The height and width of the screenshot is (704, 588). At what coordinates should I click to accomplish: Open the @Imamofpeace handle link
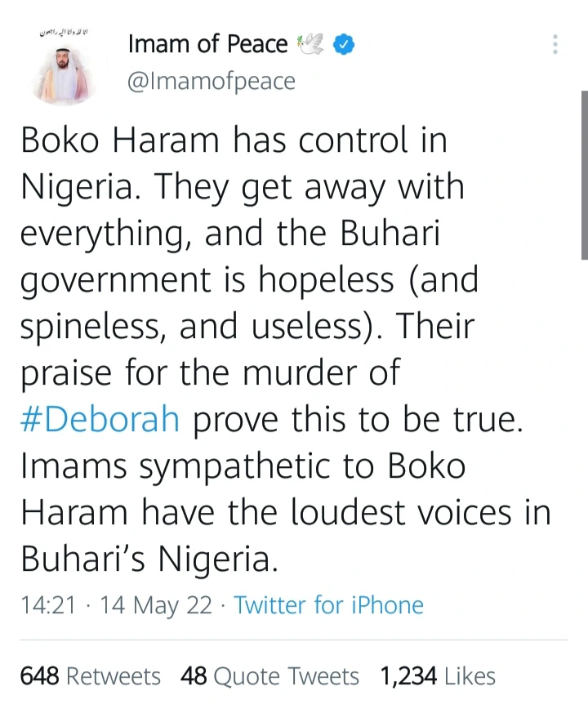click(212, 82)
